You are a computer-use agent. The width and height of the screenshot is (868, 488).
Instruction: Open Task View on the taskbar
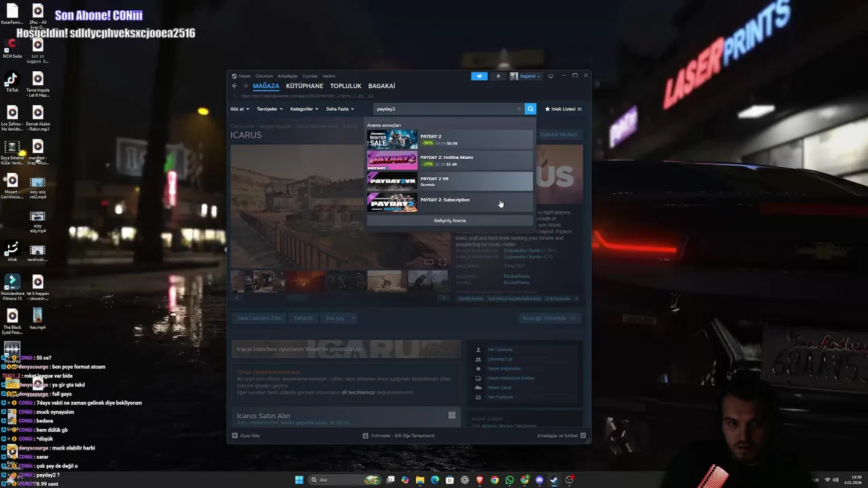391,480
